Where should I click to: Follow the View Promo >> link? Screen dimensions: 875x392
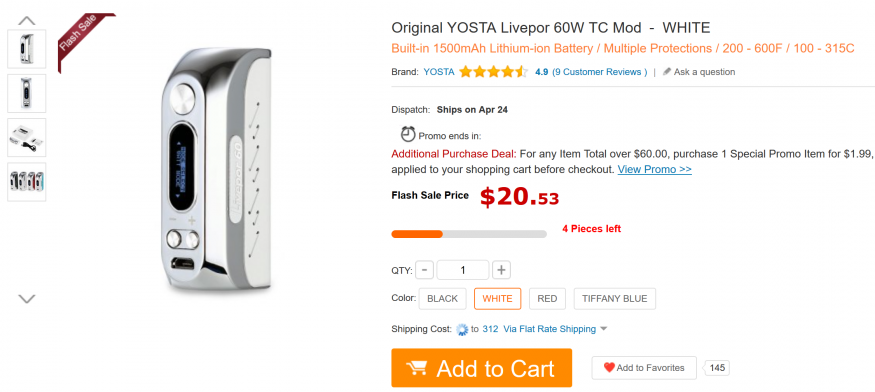(x=655, y=169)
